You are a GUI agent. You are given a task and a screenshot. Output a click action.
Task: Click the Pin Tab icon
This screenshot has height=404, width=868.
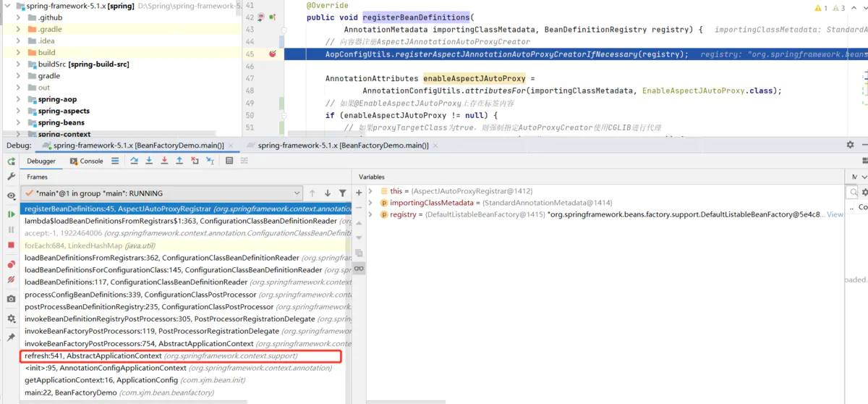click(x=11, y=337)
